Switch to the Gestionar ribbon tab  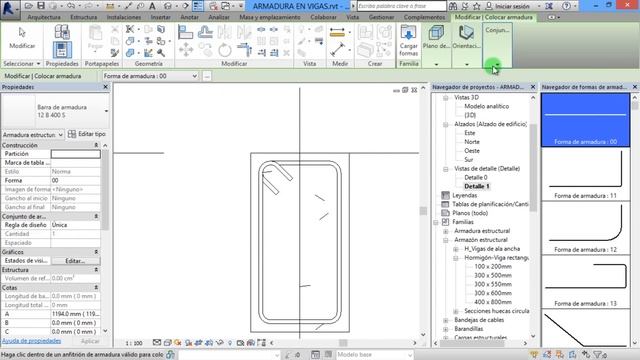coord(381,18)
